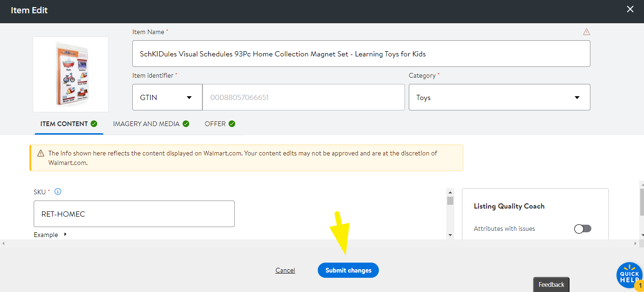The width and height of the screenshot is (644, 292).
Task: Click the Listing Quality Coach heading
Action: [509, 206]
